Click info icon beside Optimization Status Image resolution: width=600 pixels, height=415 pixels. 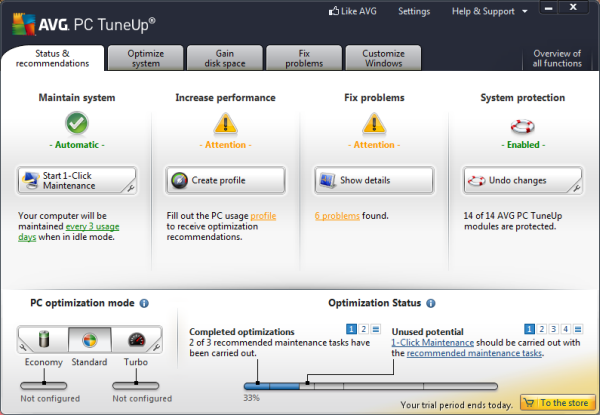pyautogui.click(x=430, y=303)
